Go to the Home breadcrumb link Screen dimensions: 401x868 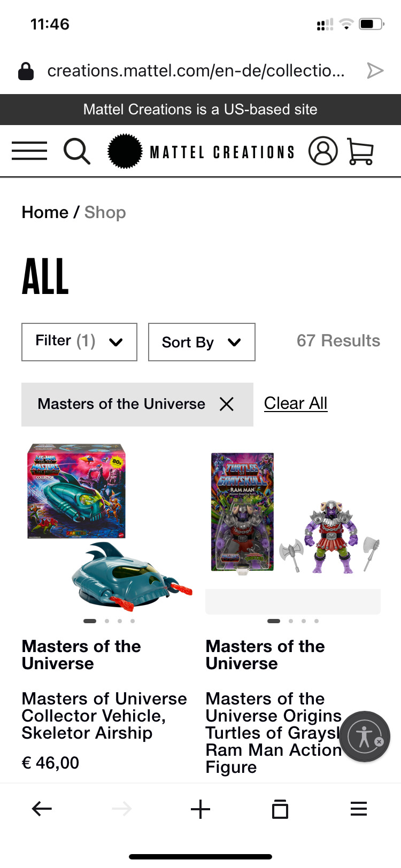(x=45, y=212)
